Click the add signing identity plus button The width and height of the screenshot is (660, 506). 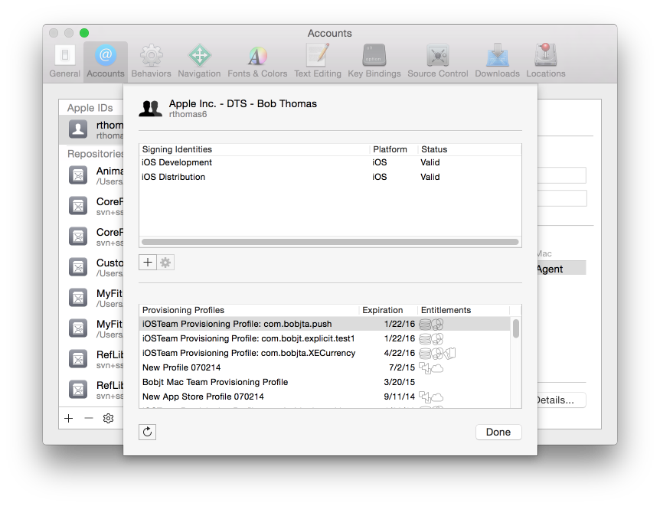[x=148, y=260]
